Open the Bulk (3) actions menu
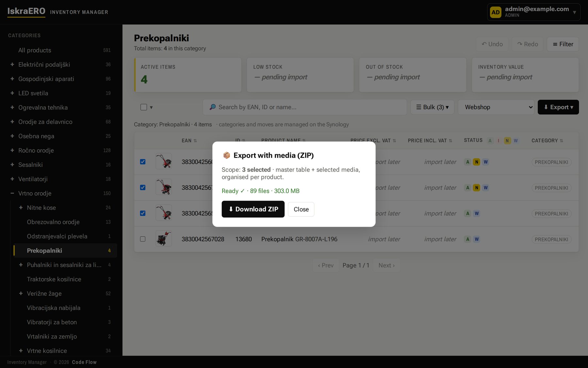Viewport: 588px width, 368px height. coord(432,107)
